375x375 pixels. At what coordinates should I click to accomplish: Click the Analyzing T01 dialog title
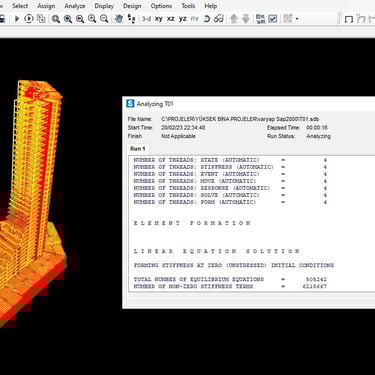click(155, 104)
